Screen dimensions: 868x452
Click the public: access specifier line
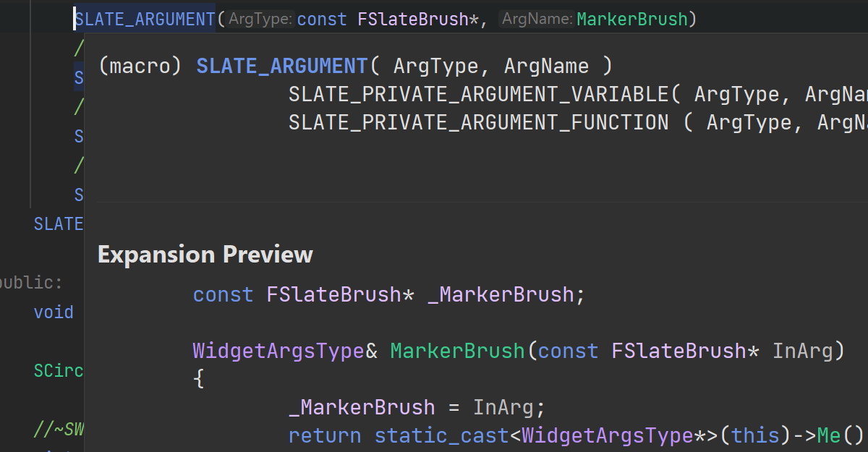[x=31, y=283]
